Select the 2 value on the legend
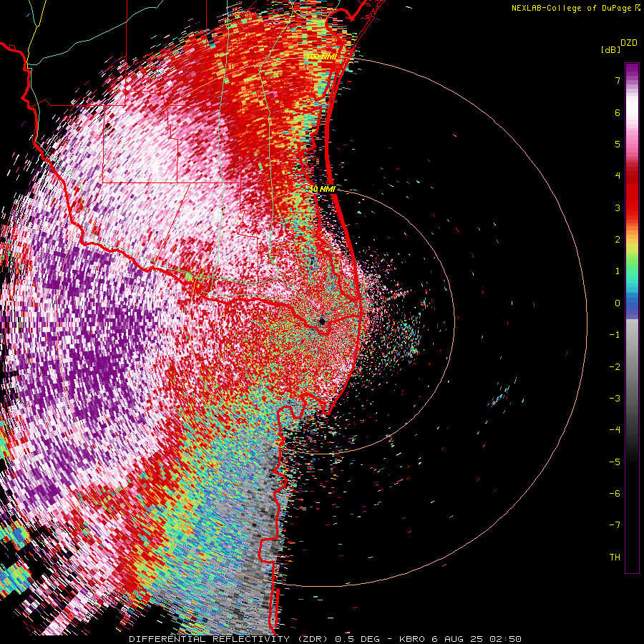Image resolution: width=644 pixels, height=644 pixels. tap(618, 240)
